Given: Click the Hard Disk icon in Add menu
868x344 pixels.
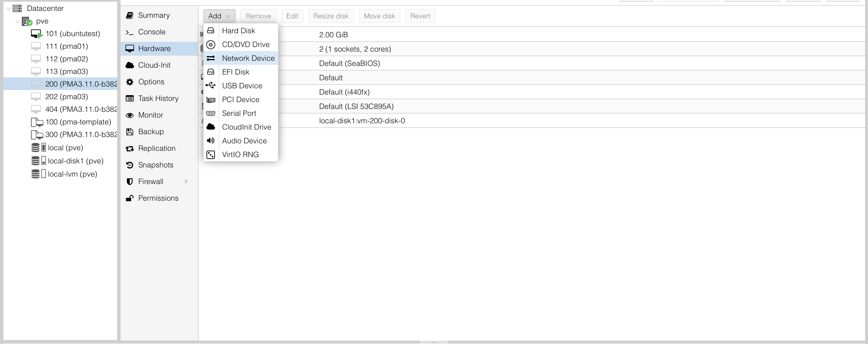Looking at the screenshot, I should [211, 31].
